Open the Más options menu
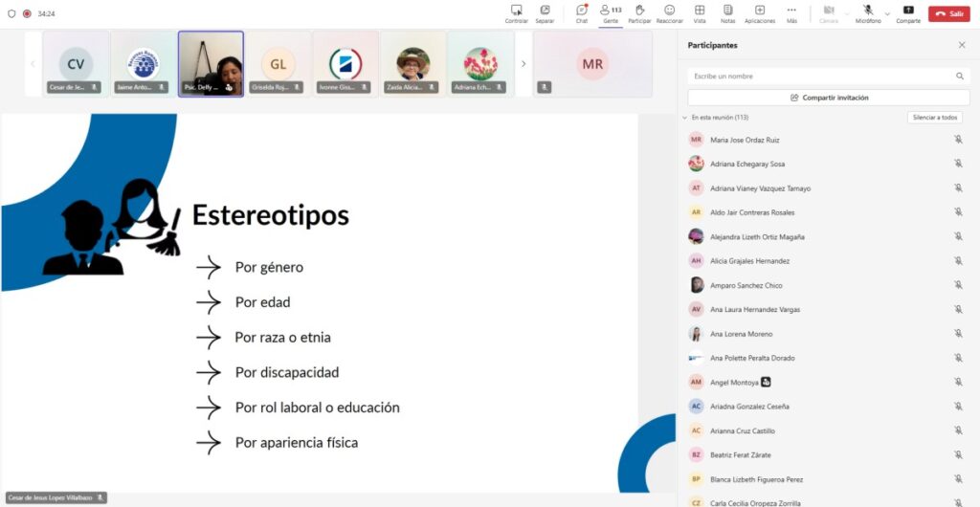This screenshot has height=507, width=980. pos(791,12)
